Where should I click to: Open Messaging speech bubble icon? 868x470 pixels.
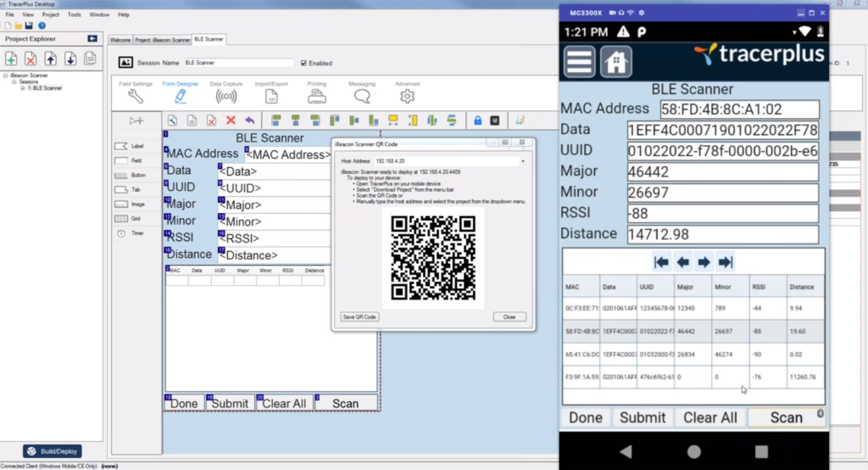[x=362, y=97]
